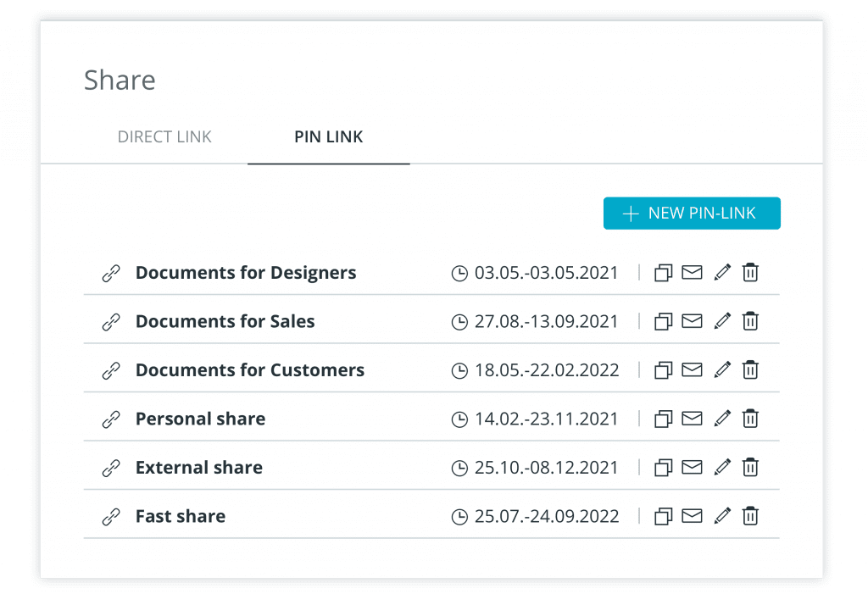Email the Fast share link
The height and width of the screenshot is (594, 868).
(x=692, y=516)
